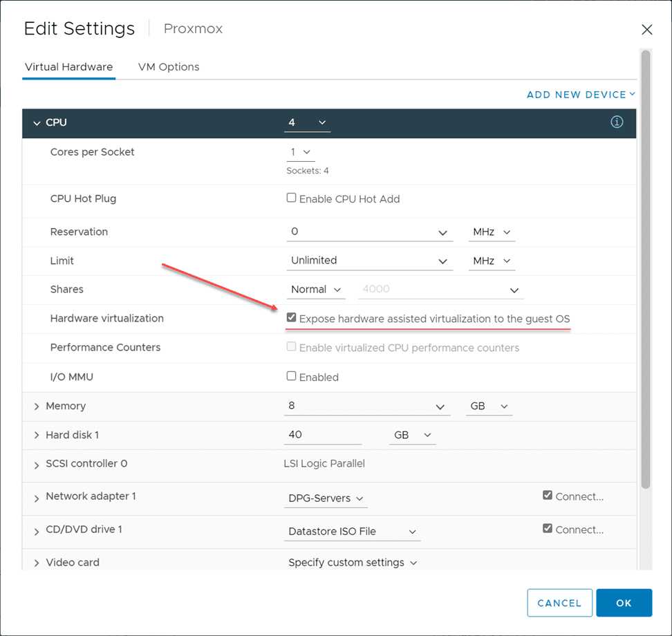
Task: Open the Cores per Socket dropdown
Action: point(300,152)
